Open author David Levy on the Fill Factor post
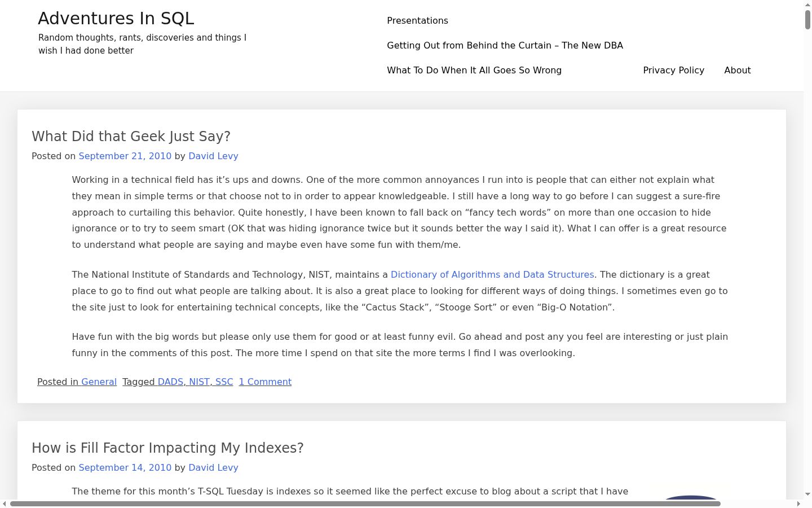This screenshot has height=508, width=812. (213, 468)
